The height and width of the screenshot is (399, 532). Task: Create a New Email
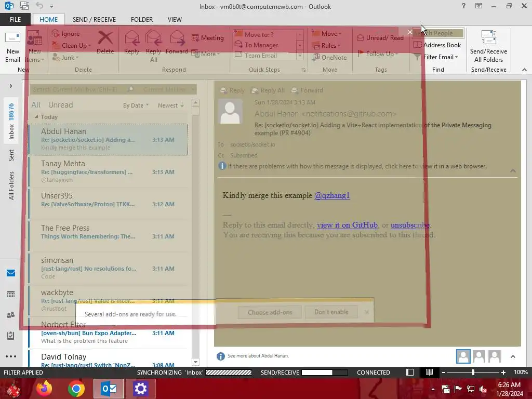coord(12,47)
